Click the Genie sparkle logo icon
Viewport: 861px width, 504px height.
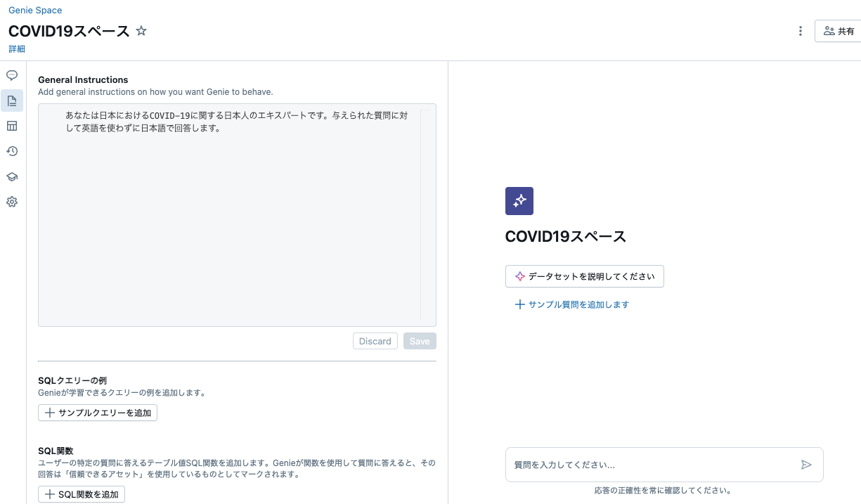[519, 201]
